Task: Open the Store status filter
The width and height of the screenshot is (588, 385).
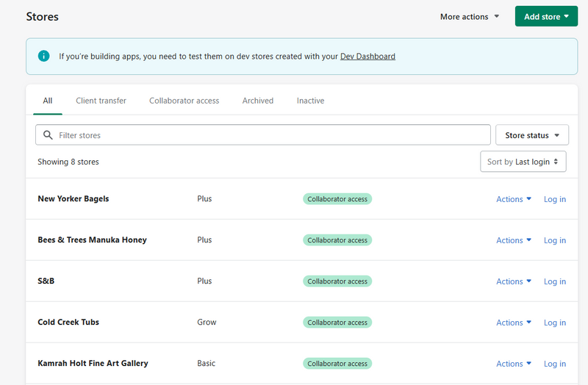Action: coord(532,135)
